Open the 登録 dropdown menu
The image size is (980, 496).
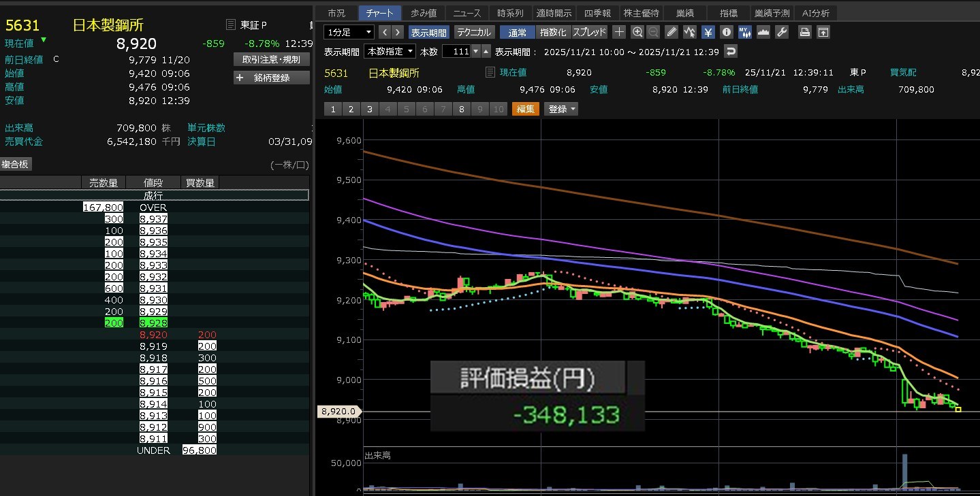(561, 109)
